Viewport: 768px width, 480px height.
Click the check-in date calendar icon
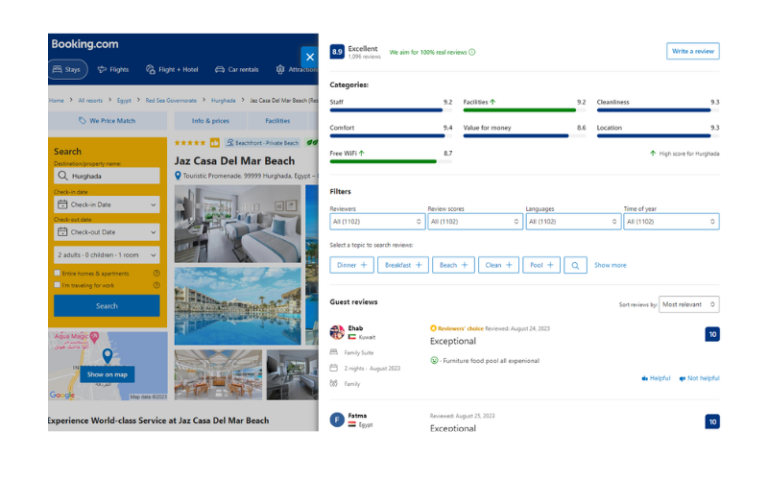click(63, 205)
